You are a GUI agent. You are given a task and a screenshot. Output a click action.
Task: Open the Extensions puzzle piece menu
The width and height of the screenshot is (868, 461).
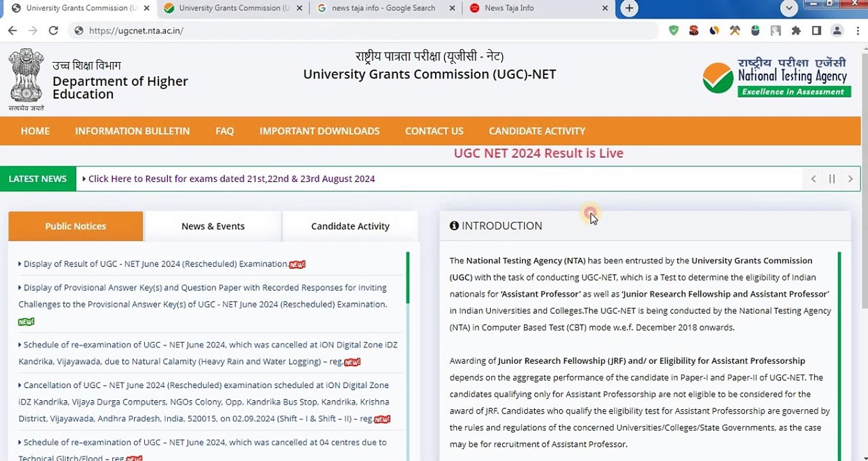796,31
